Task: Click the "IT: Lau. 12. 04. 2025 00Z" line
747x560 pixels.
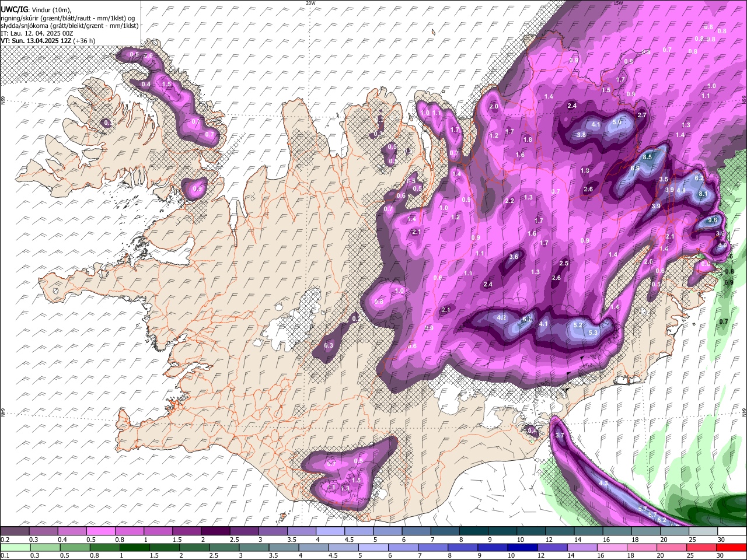Action: (37, 33)
